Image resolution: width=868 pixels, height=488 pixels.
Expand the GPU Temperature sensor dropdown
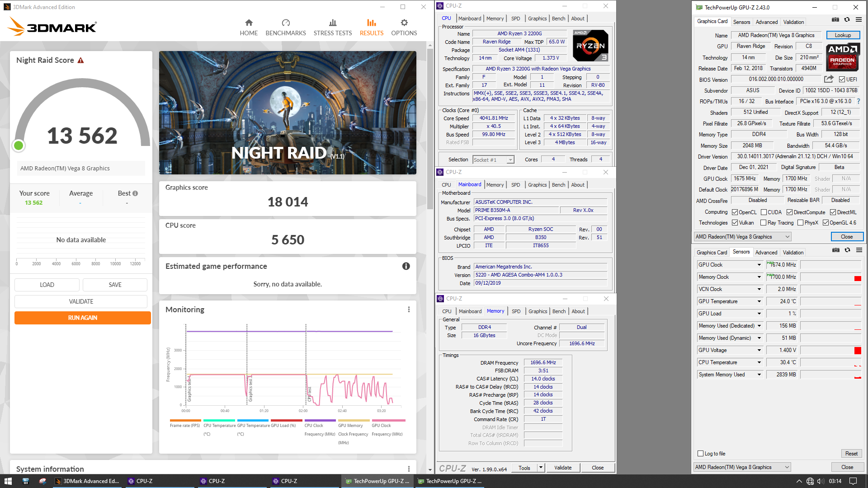pos(759,301)
